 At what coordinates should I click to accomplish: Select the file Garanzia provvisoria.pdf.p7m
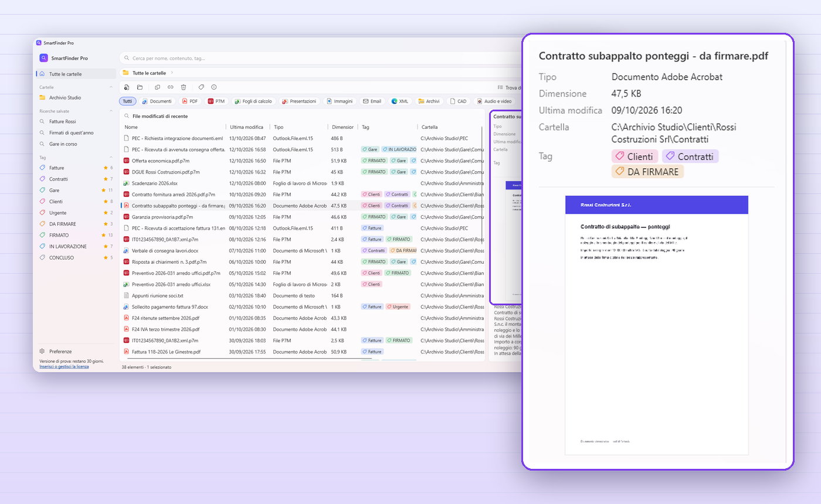tap(302, 217)
